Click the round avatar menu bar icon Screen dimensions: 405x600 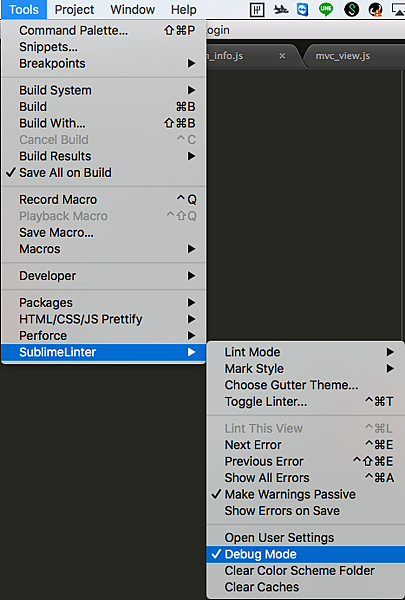point(376,10)
